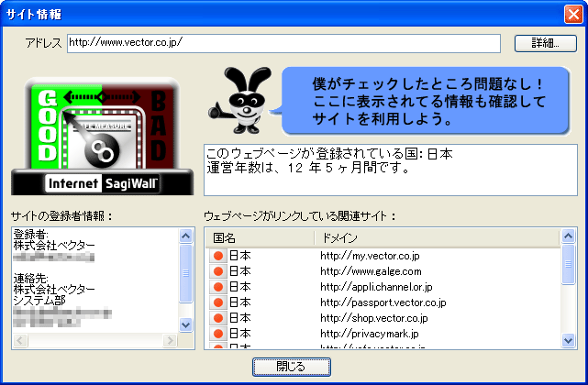The image size is (588, 385).
Task: Select the http://privacymark.jp domain row
Action: (383, 334)
